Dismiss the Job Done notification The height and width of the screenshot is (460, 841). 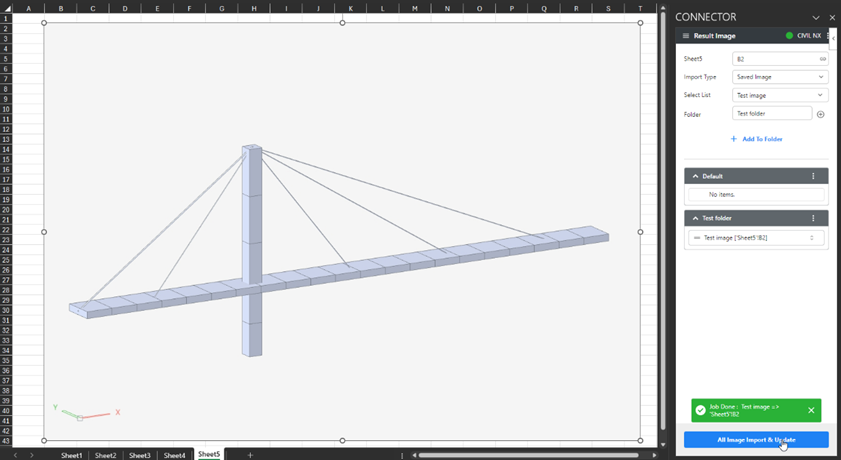point(811,410)
